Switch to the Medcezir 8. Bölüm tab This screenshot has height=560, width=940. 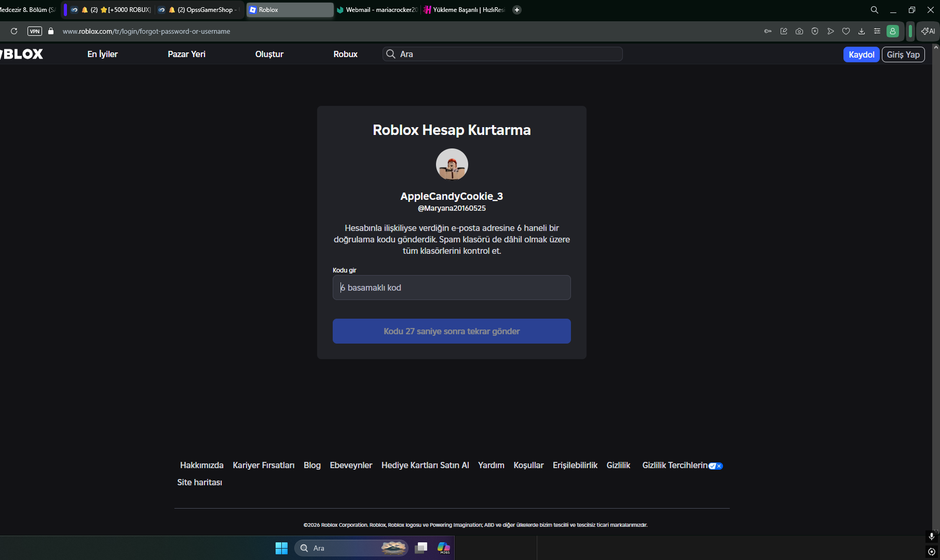tap(29, 10)
